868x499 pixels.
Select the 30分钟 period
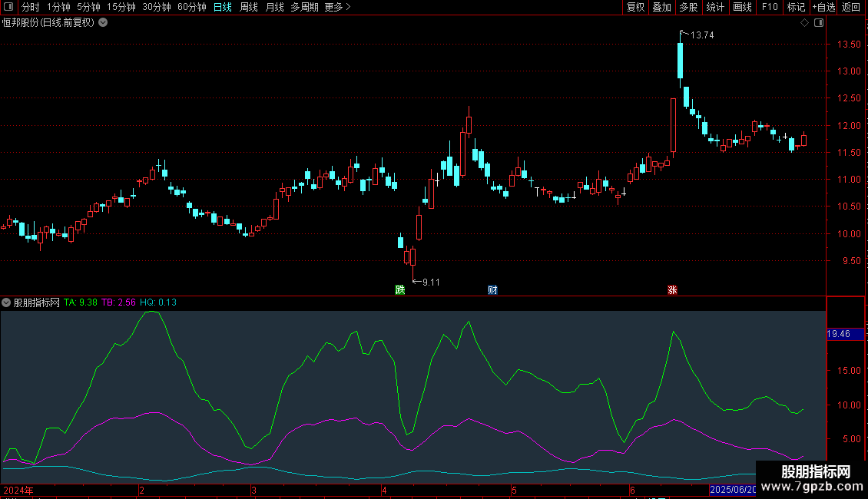(x=157, y=7)
